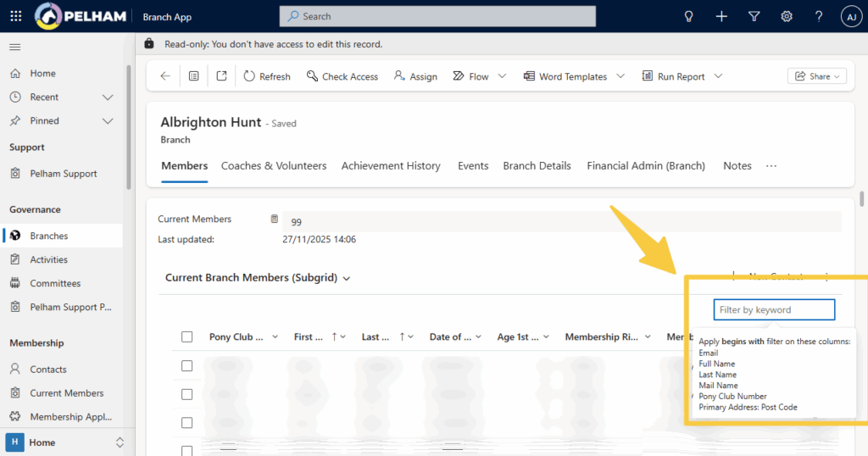This screenshot has height=456, width=868.
Task: Expand the Recent section chevron
Action: click(108, 97)
